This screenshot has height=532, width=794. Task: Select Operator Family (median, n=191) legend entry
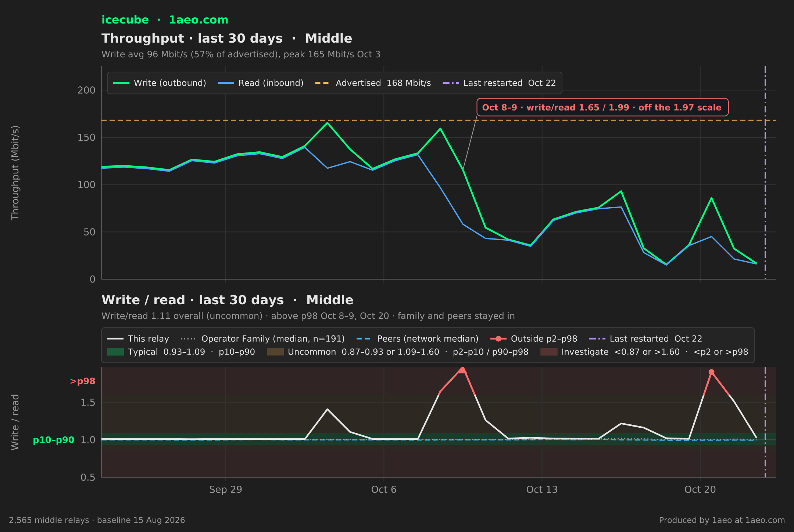pyautogui.click(x=262, y=339)
